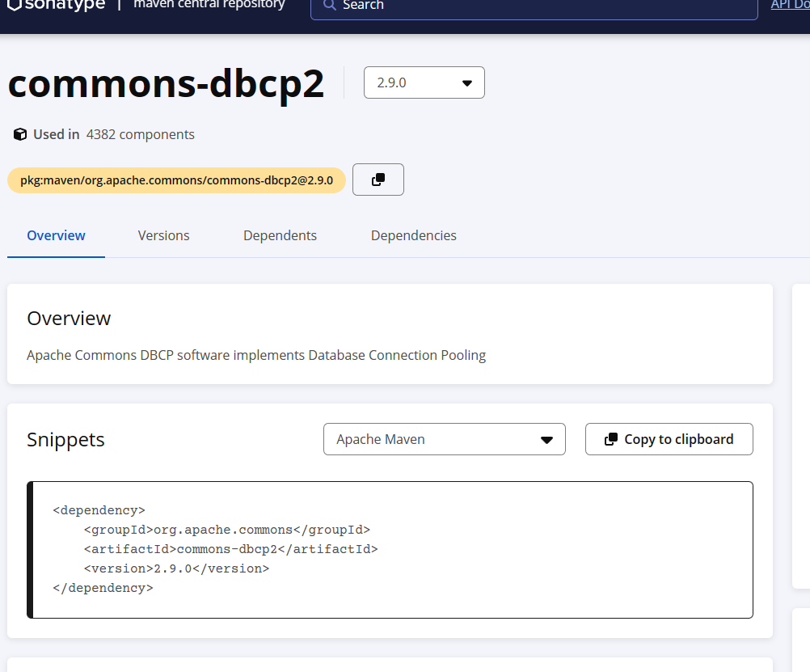Click the Apache Commons DBCP description text
This screenshot has width=810, height=672.
pos(256,356)
